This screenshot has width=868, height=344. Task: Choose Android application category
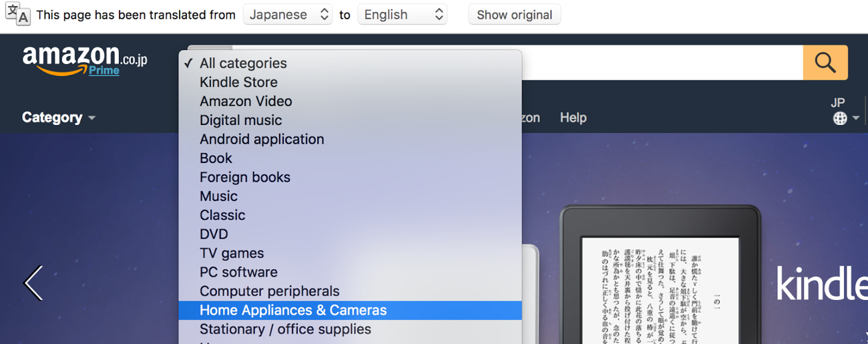[x=350, y=140]
